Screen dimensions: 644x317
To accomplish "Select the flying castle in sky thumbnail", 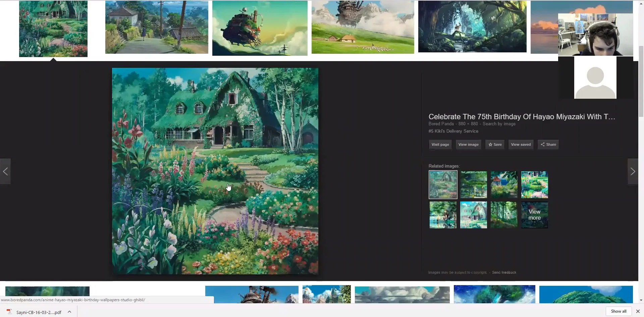I will point(260,28).
